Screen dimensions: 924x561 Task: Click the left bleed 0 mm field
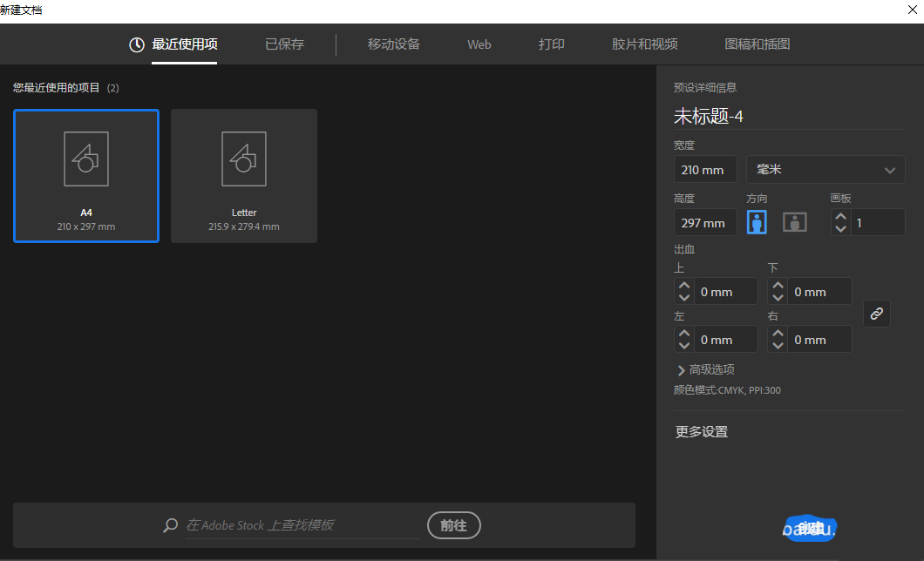(725, 340)
